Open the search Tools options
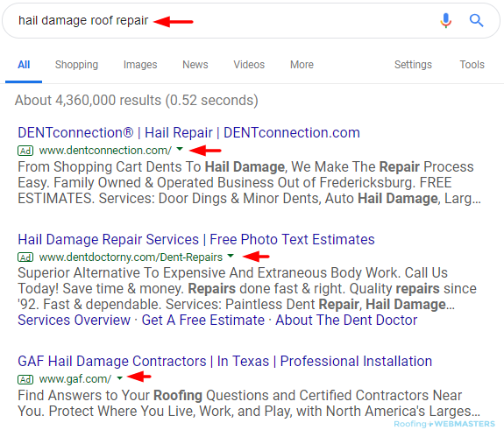 coord(472,65)
